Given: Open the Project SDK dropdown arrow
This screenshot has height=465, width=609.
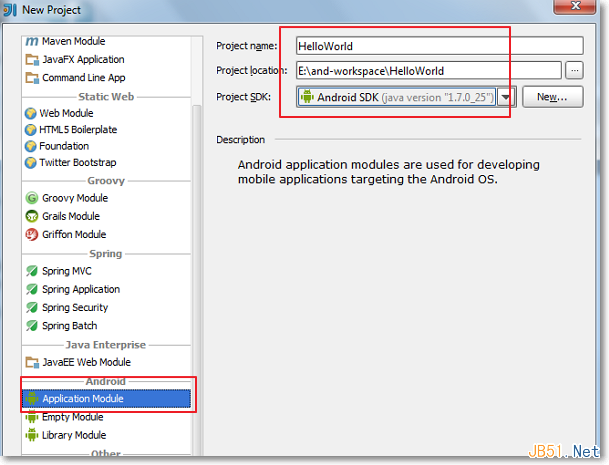Looking at the screenshot, I should 505,97.
